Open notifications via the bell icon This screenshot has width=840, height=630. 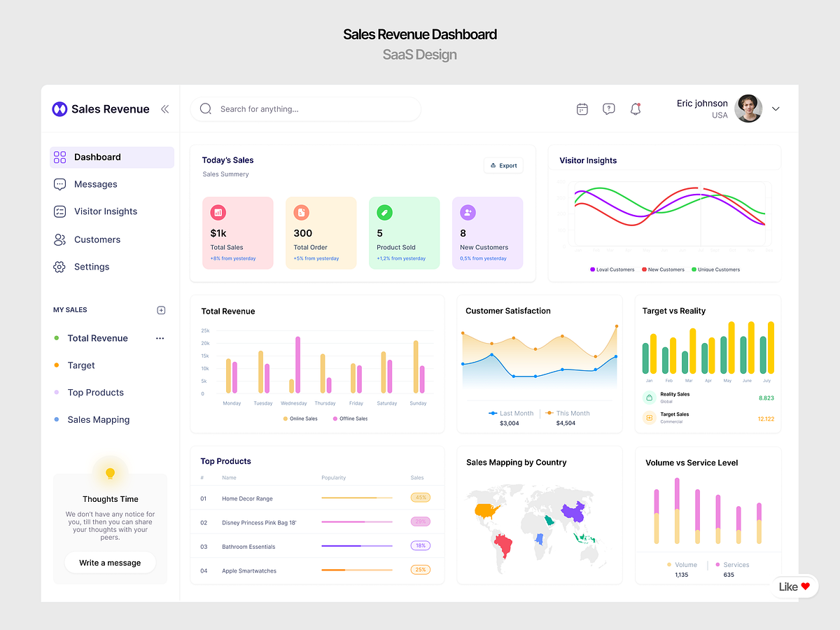pyautogui.click(x=635, y=108)
